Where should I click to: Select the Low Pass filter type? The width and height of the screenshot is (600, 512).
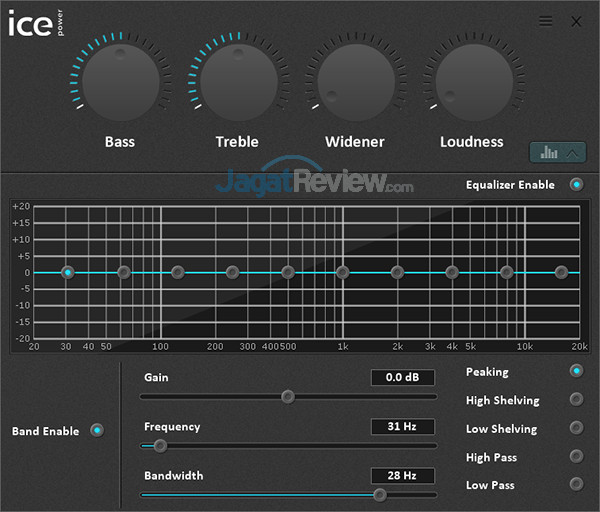tap(576, 484)
